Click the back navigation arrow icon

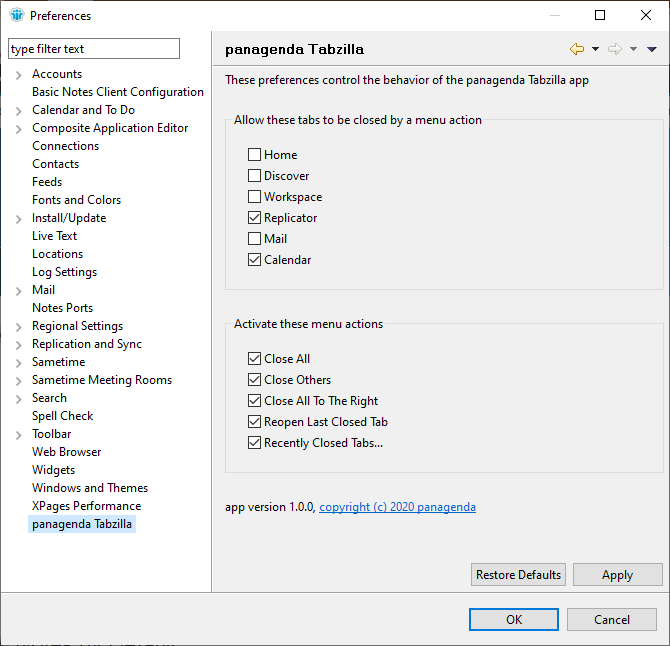pyautogui.click(x=576, y=49)
